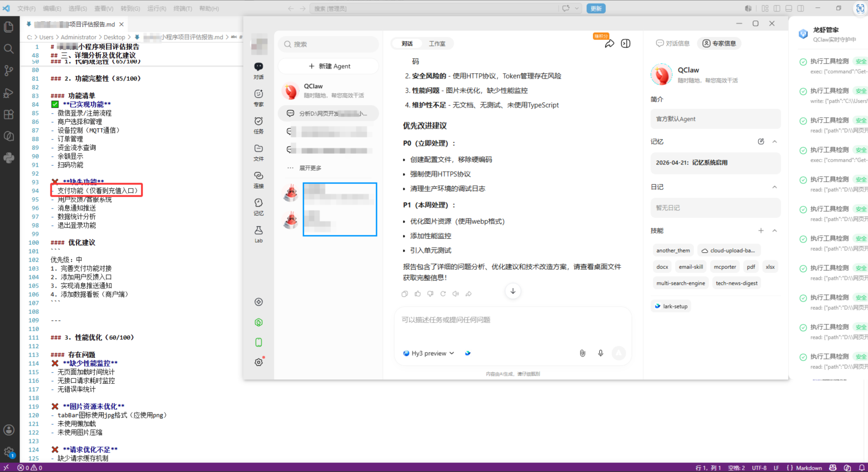The image size is (868, 472).
Task: Open the 文件(F) menu in VS Code
Action: point(26,8)
